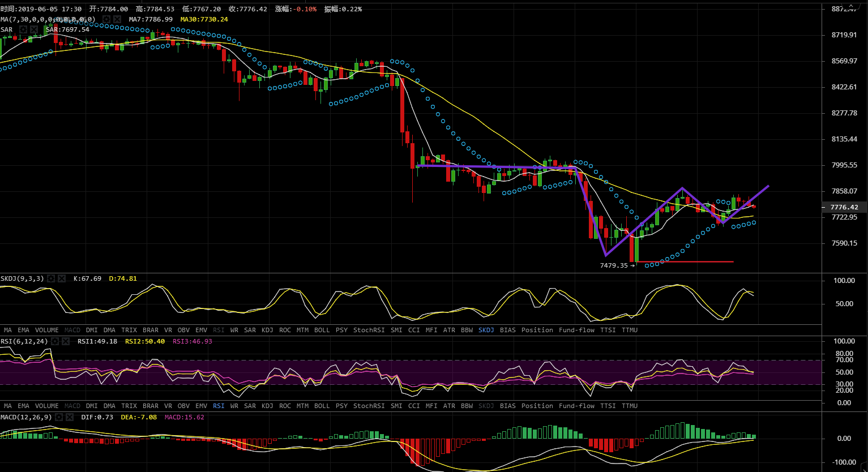Click the yellow RSI2:50.40 reading
This screenshot has height=472, width=868.
[145, 341]
